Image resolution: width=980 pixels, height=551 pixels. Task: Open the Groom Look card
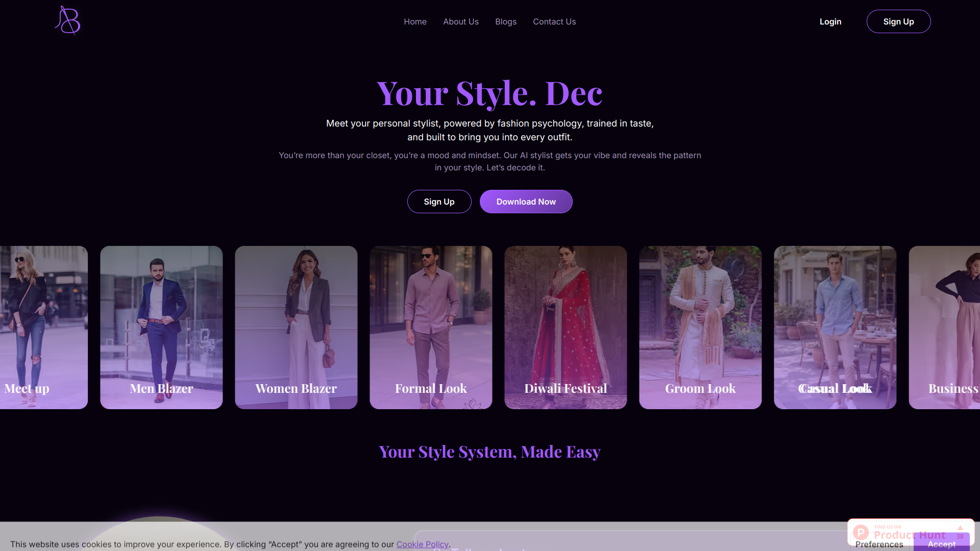tap(700, 327)
